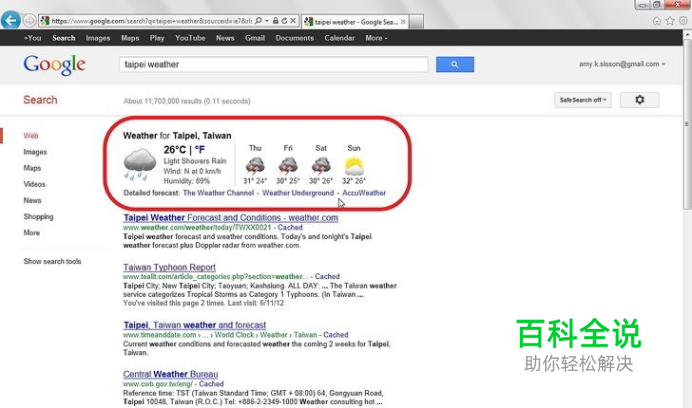Click the taipei weather browser tab

tap(356, 22)
